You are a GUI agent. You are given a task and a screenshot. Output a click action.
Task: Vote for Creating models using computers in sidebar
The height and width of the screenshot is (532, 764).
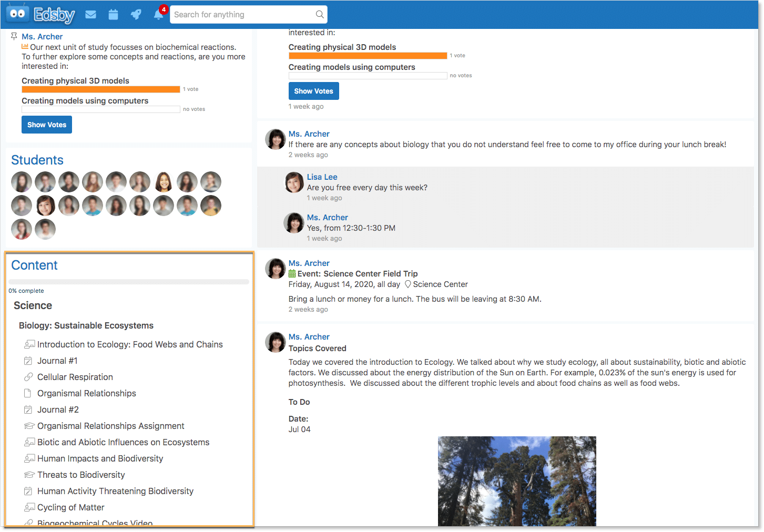(85, 101)
